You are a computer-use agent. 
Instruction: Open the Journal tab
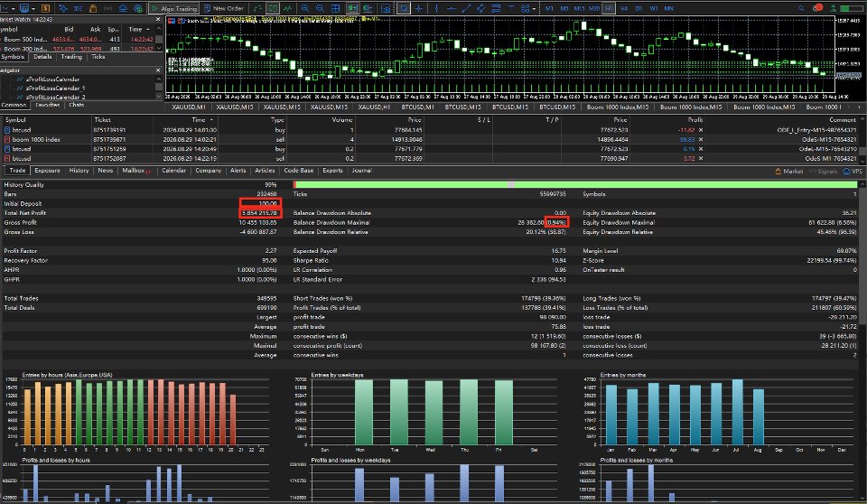pyautogui.click(x=361, y=171)
